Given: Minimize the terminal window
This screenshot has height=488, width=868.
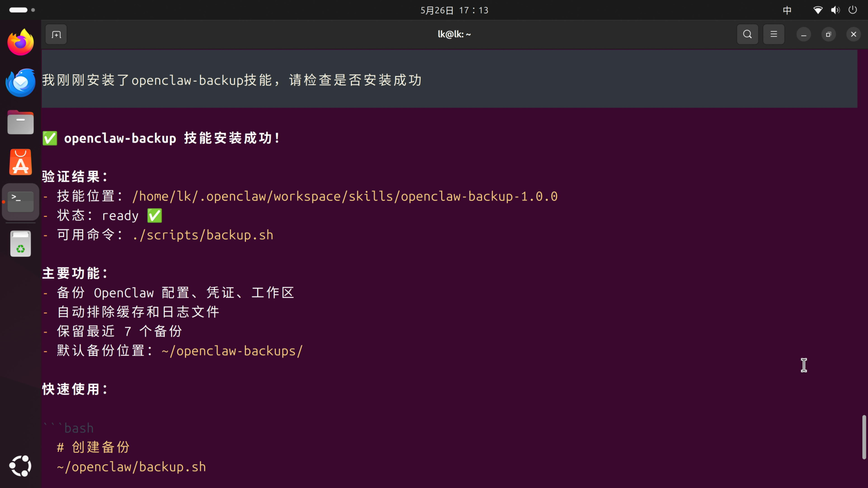Looking at the screenshot, I should 803,35.
